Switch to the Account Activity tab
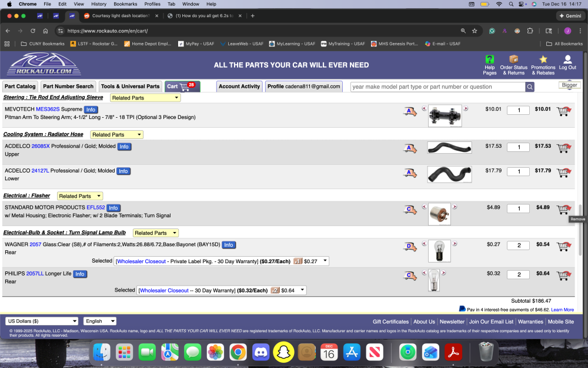The width and height of the screenshot is (588, 368). coord(239,86)
